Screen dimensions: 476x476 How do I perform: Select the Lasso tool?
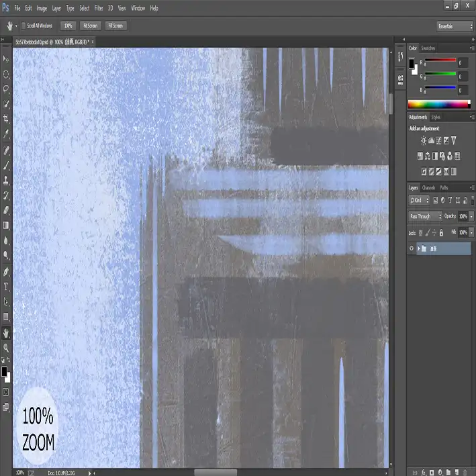[6, 89]
